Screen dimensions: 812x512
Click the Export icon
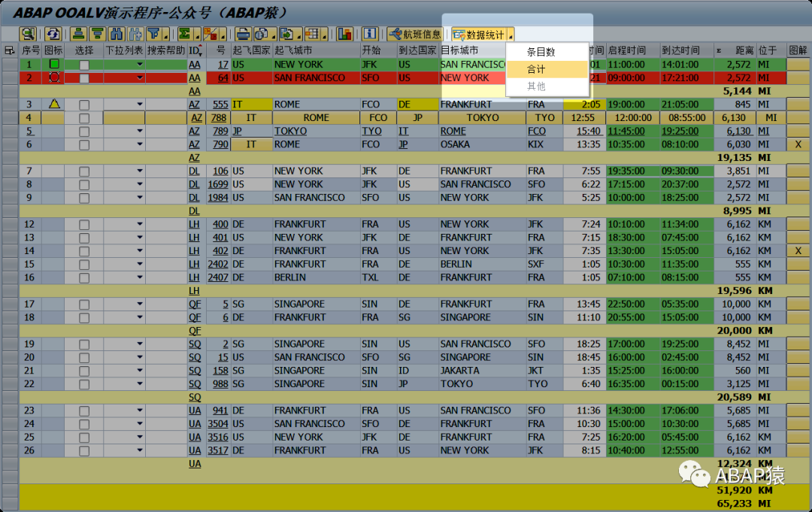coord(286,34)
